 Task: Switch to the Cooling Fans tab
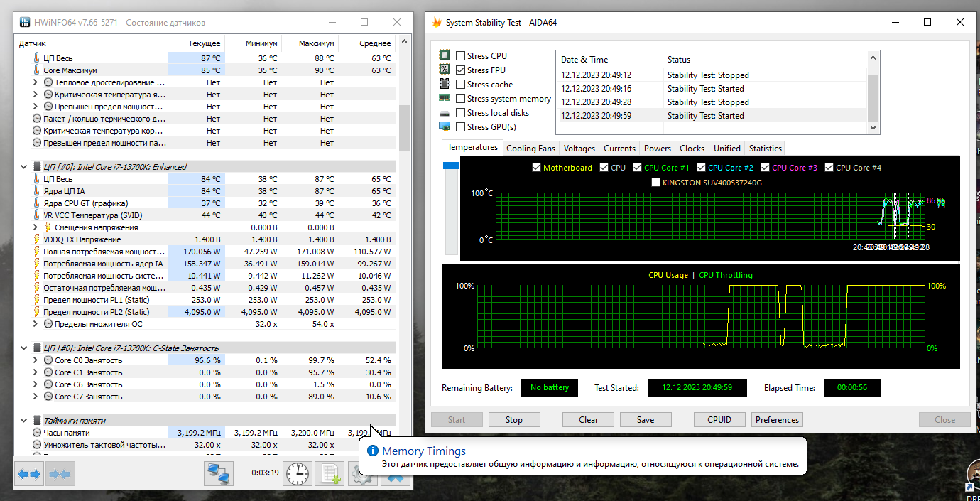(530, 149)
